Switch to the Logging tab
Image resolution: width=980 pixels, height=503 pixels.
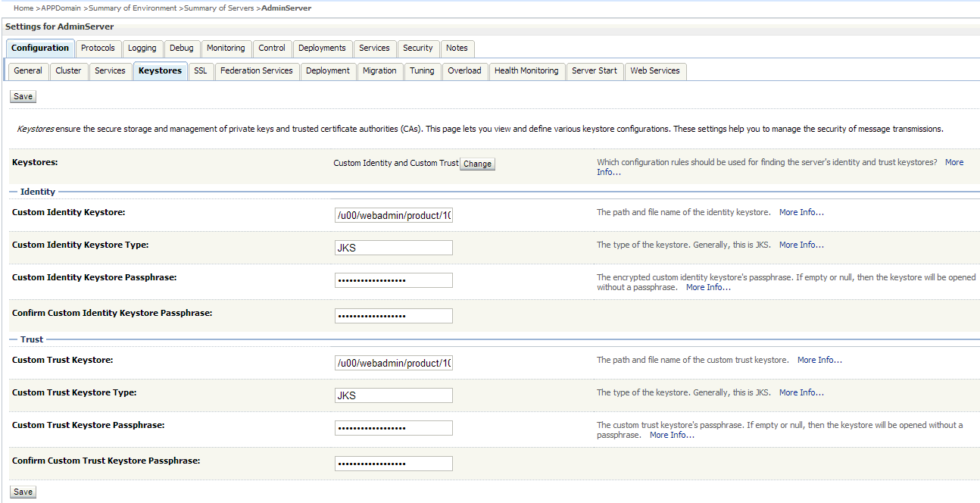[x=142, y=48]
